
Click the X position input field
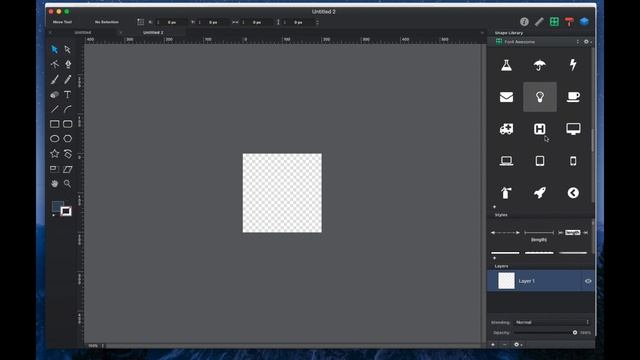(x=172, y=22)
